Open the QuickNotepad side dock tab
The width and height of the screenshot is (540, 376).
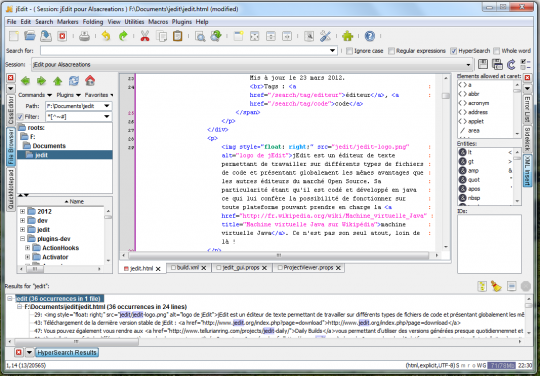click(11, 189)
